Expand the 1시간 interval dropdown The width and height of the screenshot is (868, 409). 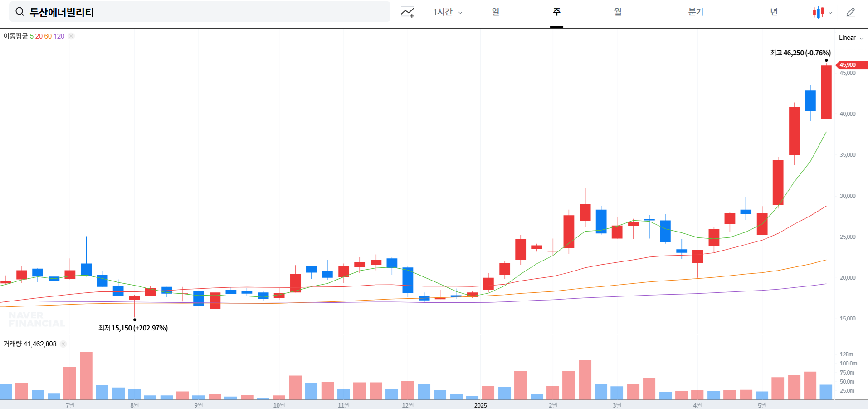[x=447, y=12]
